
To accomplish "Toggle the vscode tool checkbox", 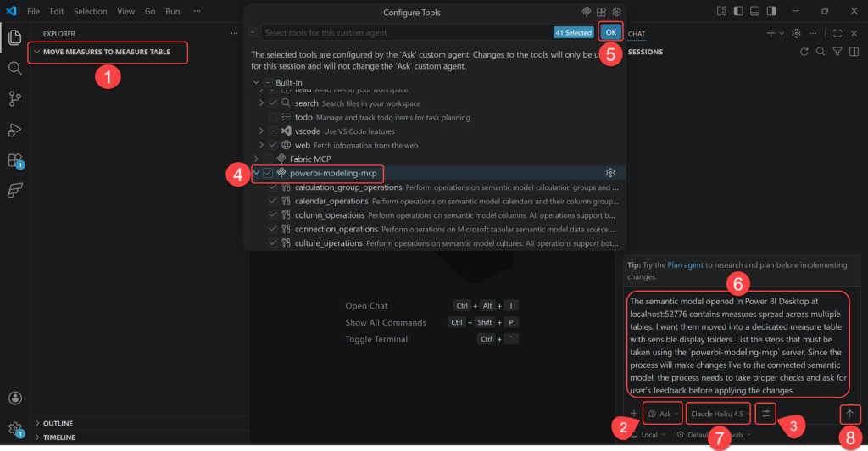I will [x=273, y=131].
